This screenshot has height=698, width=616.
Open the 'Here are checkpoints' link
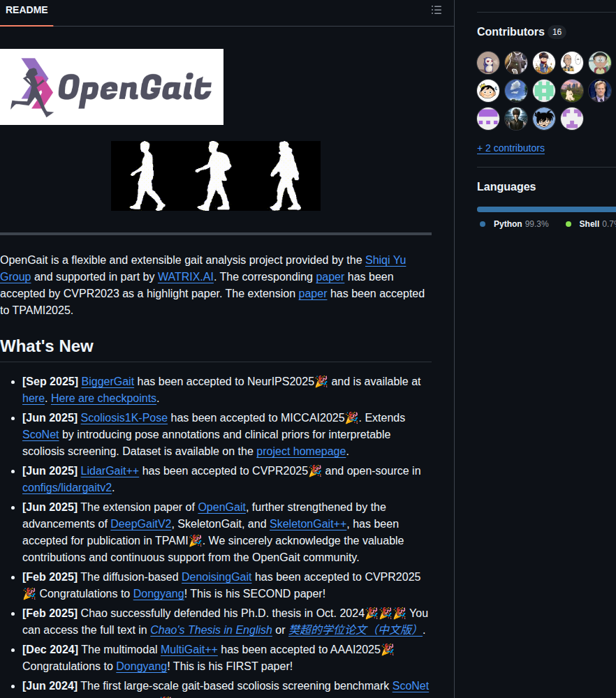click(x=103, y=399)
